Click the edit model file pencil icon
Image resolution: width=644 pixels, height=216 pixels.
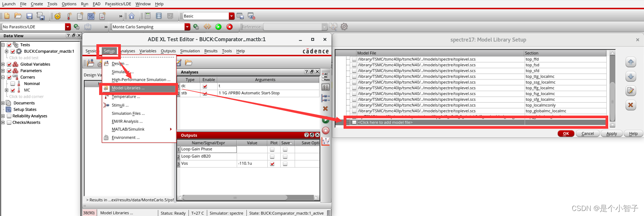pyautogui.click(x=630, y=91)
